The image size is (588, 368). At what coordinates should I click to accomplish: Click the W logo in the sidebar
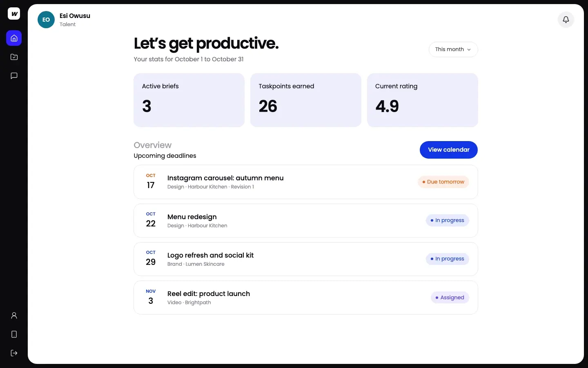click(14, 13)
